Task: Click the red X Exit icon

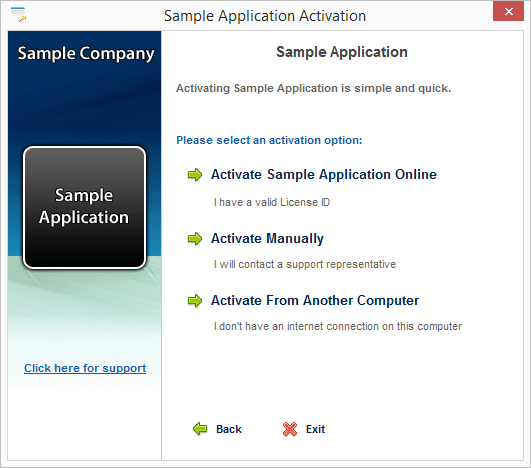Action: click(x=290, y=429)
